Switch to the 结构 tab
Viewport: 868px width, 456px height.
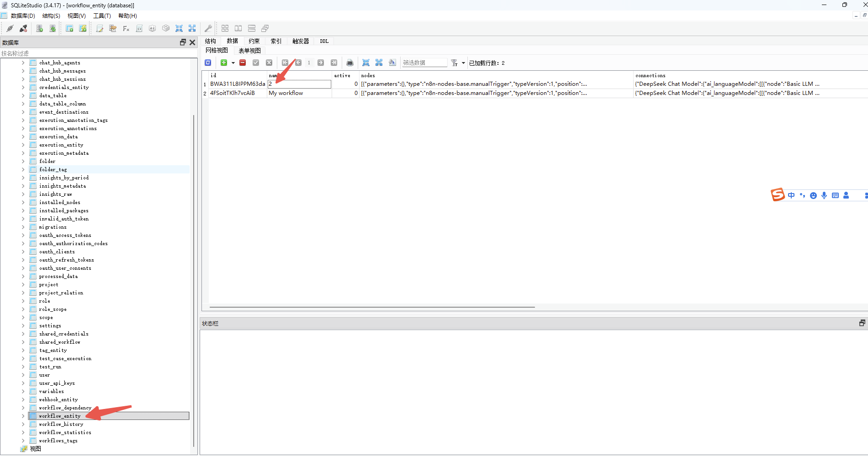[210, 41]
